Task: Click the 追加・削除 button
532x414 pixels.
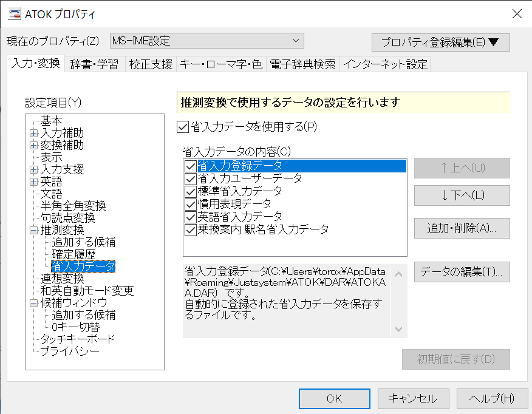Action: click(462, 228)
